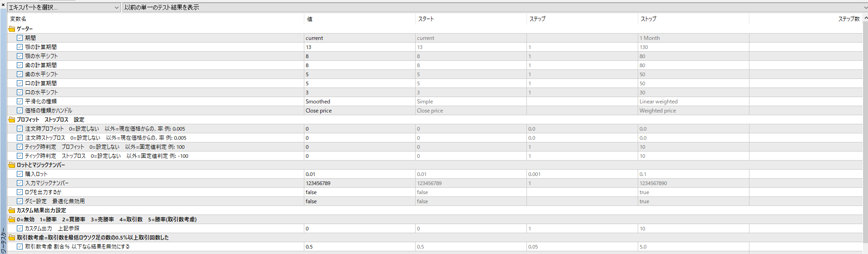Toggle the 購入ロット checkbox

click(x=20, y=174)
